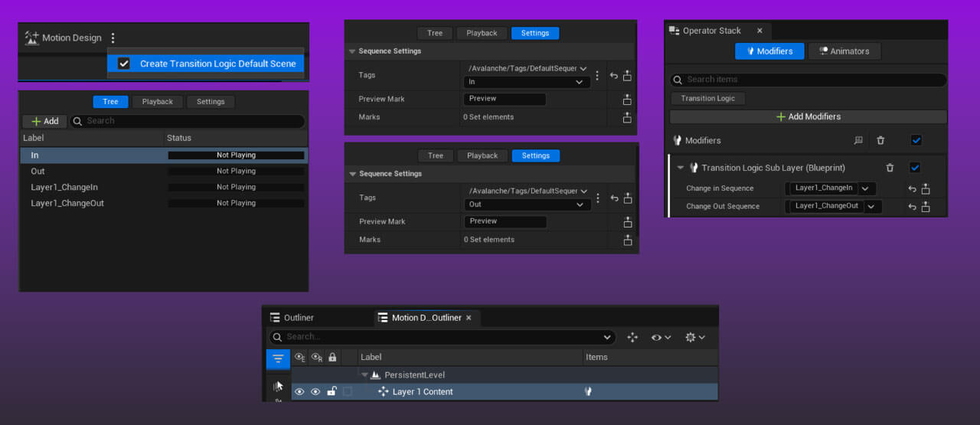Click the Tags expose-property icon in the In-tagged panel
The image size is (980, 425).
click(x=627, y=76)
